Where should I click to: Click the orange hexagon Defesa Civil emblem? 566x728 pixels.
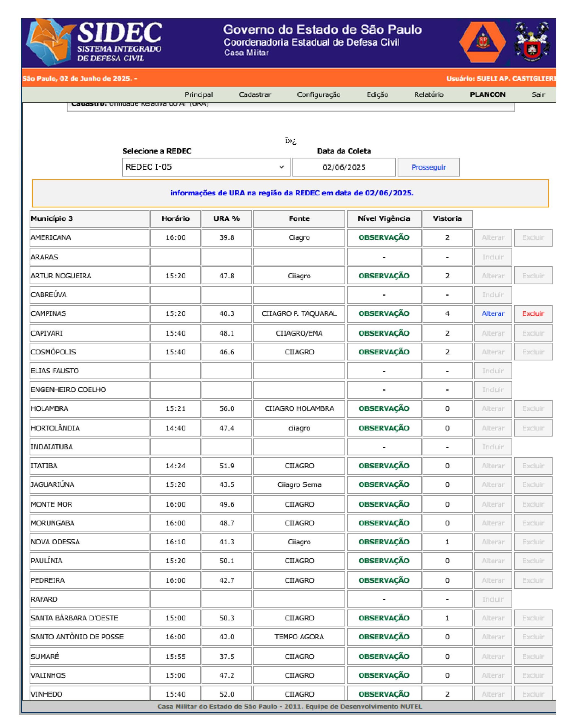(x=482, y=42)
